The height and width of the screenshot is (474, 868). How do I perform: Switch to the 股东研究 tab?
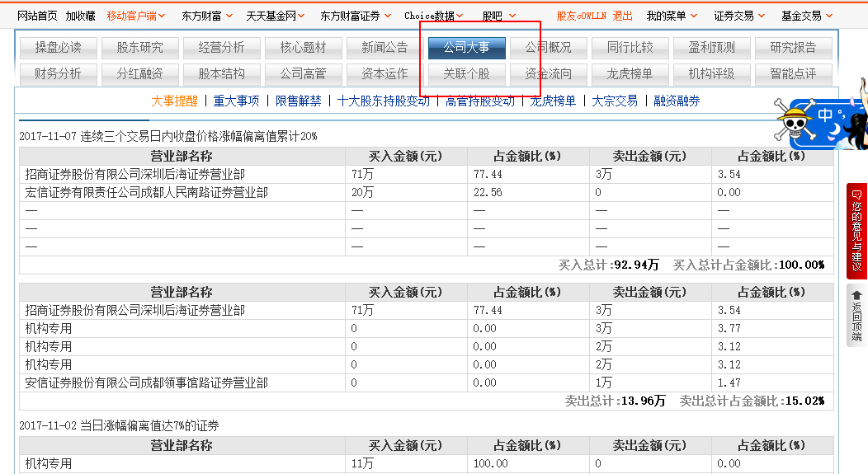pos(140,48)
